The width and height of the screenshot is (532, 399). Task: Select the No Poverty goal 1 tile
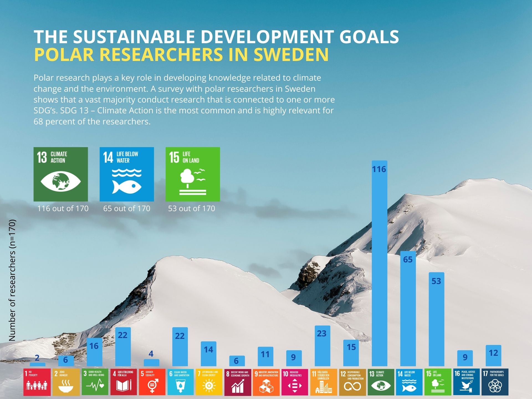click(37, 382)
